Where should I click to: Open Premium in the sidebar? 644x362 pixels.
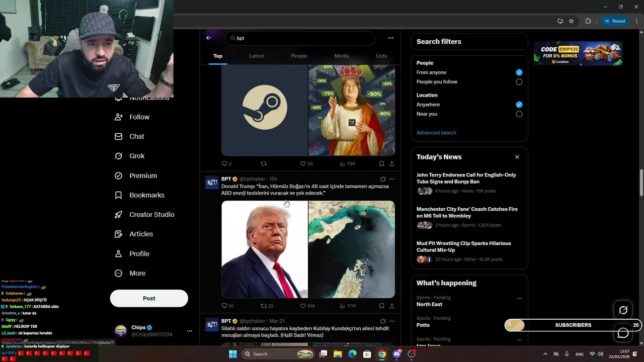pos(136,175)
